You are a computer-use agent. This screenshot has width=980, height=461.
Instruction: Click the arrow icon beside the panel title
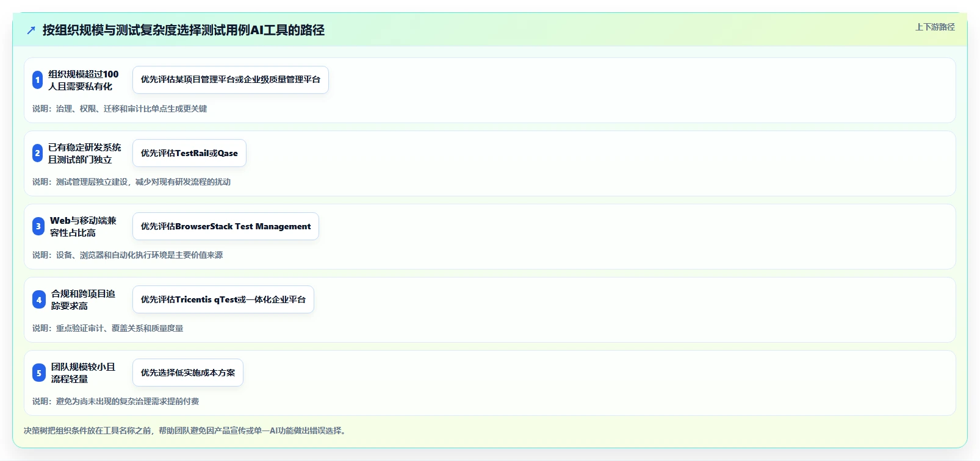31,30
